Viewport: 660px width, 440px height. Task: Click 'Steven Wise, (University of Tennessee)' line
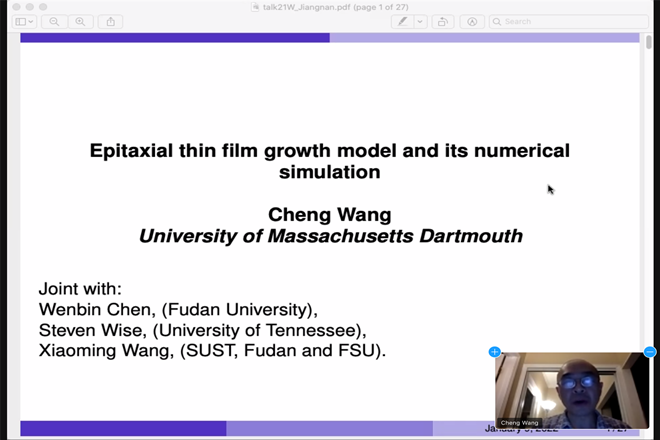pyautogui.click(x=202, y=330)
